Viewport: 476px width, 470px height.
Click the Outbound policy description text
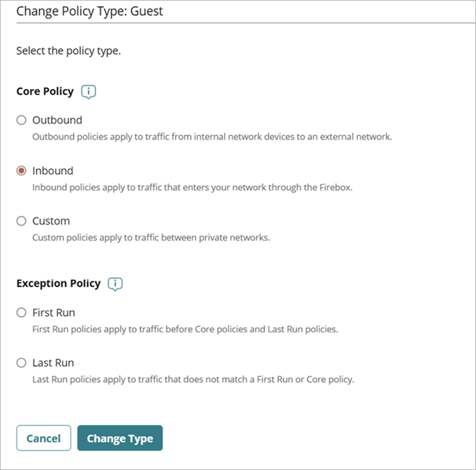pos(211,137)
